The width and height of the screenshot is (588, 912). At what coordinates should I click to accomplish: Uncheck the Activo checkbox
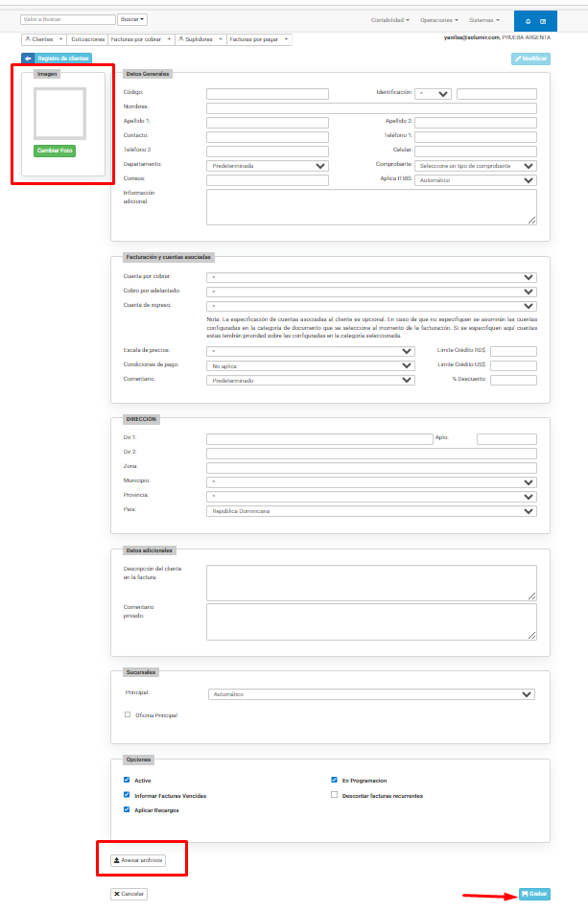[127, 780]
